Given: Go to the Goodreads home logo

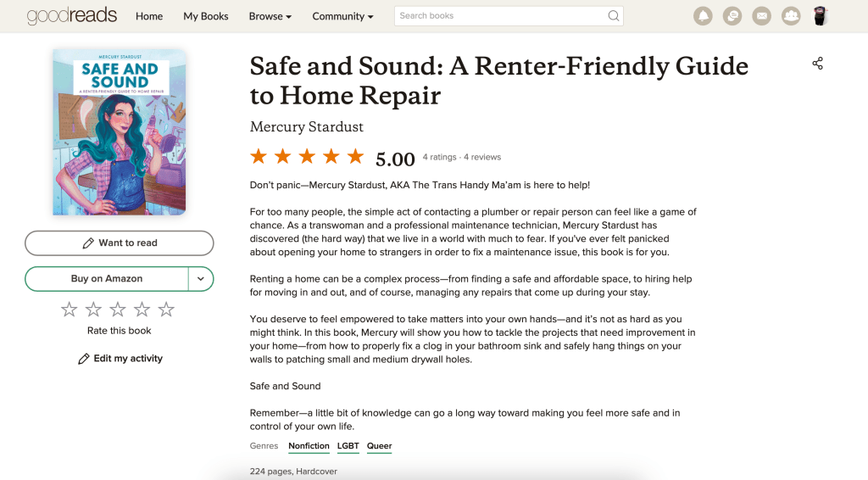Looking at the screenshot, I should click(71, 16).
